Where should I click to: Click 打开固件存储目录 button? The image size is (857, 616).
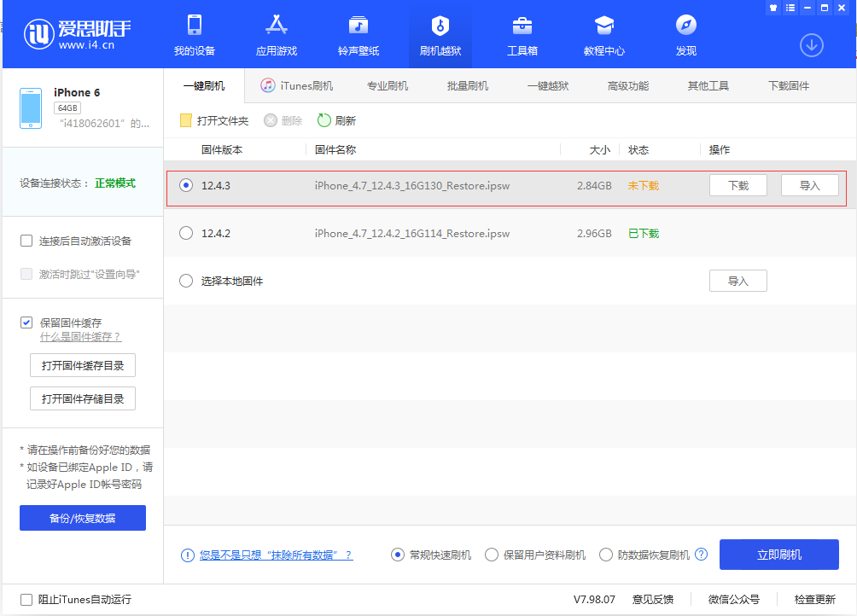83,398
